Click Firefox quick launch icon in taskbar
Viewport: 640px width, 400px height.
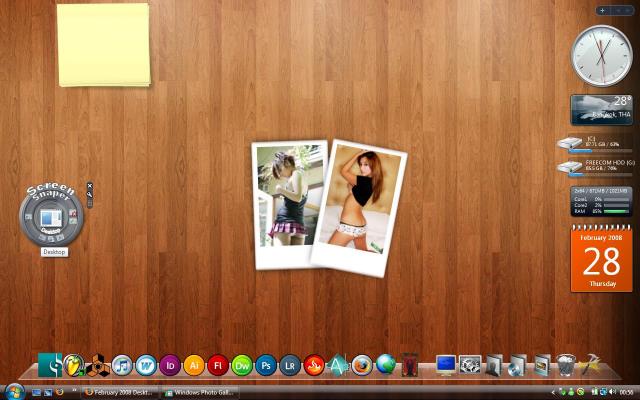[x=60, y=392]
